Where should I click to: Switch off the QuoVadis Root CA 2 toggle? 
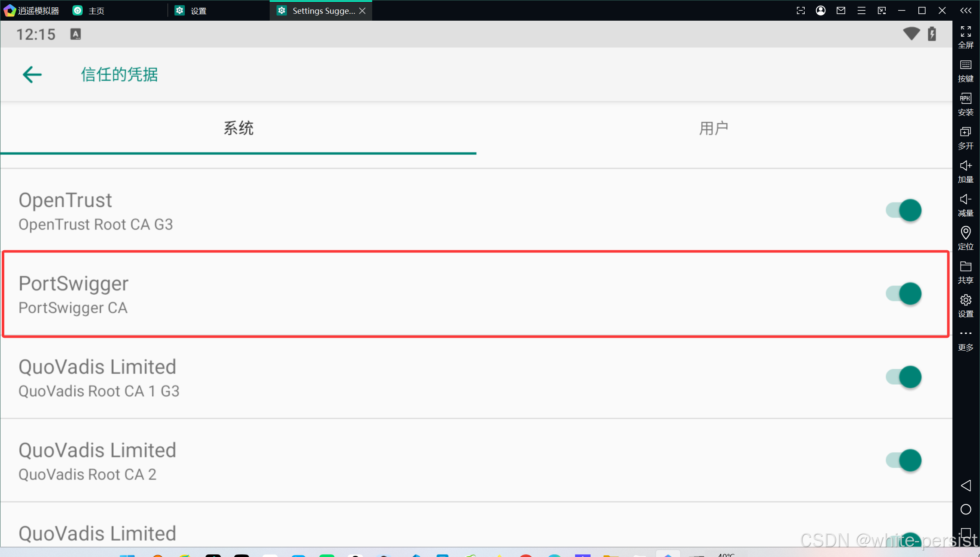[x=904, y=460]
